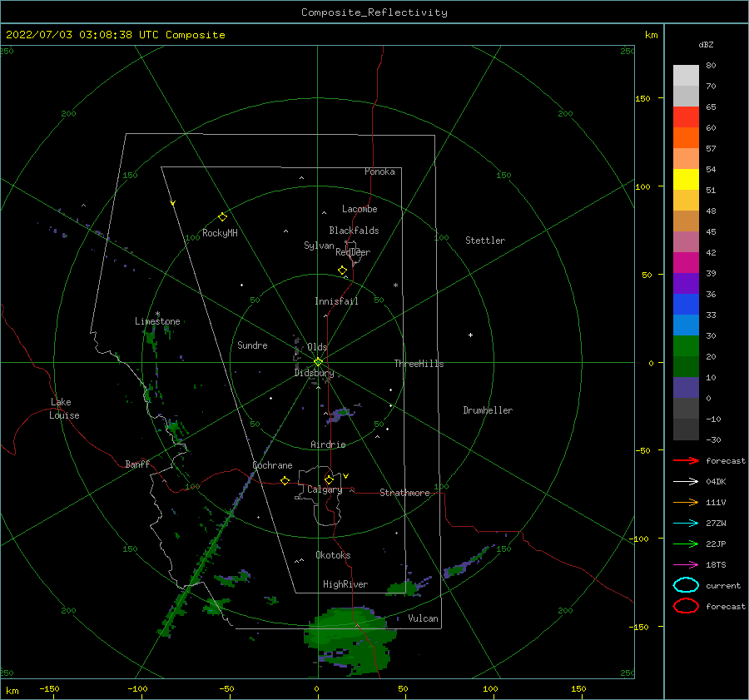
Task: Select the red forecast ellipse icon
Action: pos(686,606)
